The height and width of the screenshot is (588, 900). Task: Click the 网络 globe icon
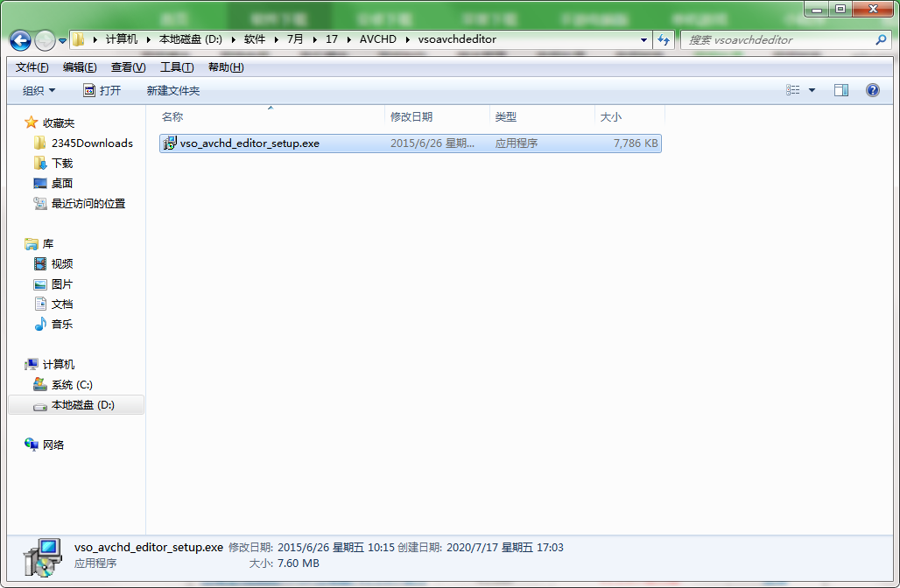tap(31, 444)
